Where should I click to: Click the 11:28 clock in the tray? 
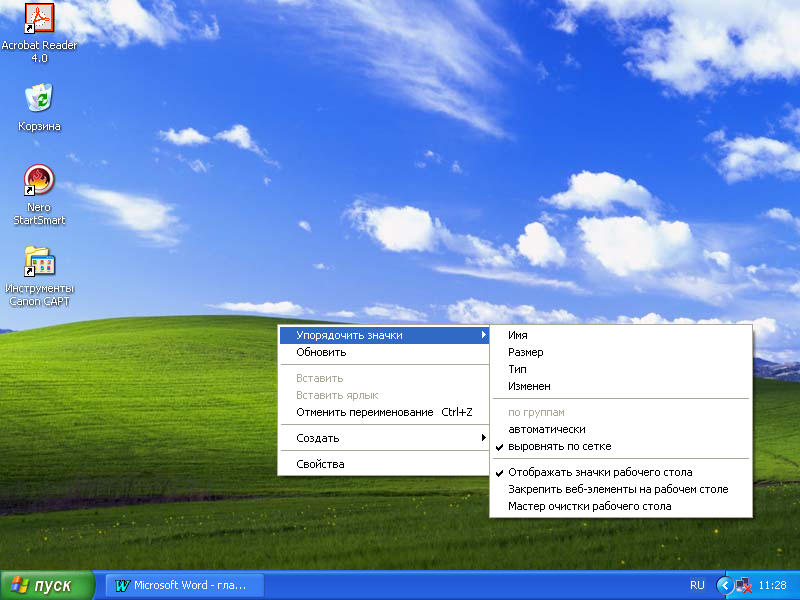[772, 585]
